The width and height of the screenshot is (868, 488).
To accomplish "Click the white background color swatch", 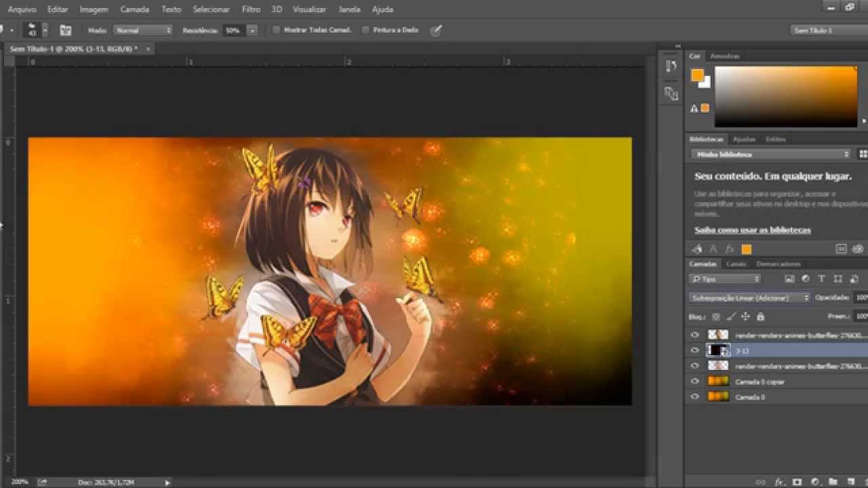I will tap(706, 83).
